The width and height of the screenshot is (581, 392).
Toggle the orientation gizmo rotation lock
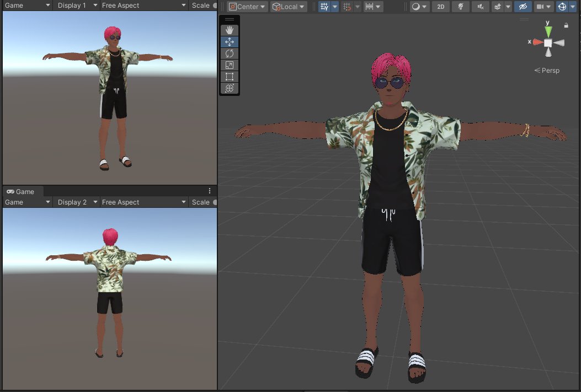[x=566, y=25]
